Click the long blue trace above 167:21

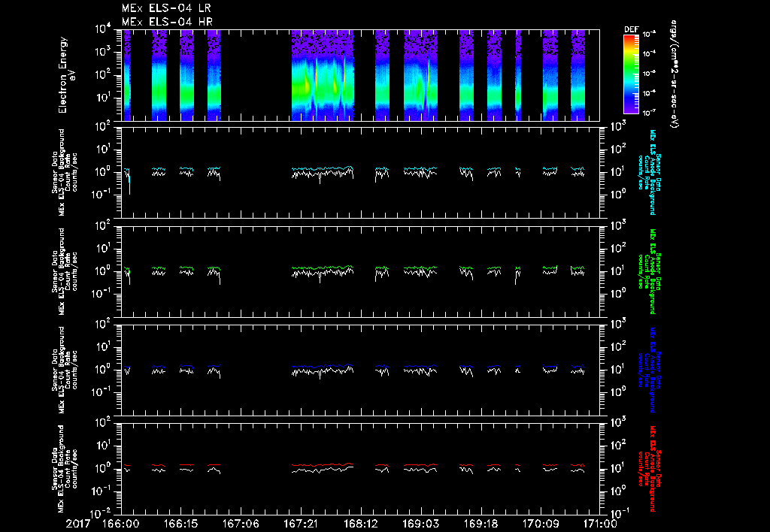pos(323,366)
